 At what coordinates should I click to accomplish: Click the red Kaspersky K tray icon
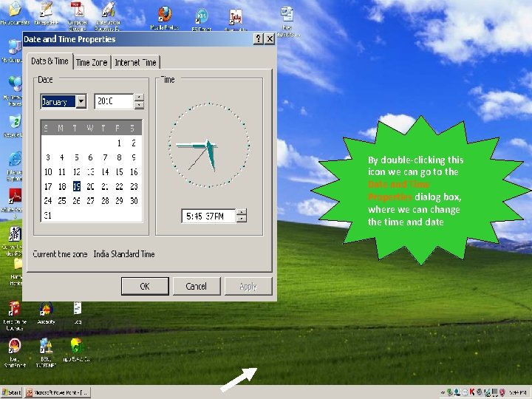point(472,392)
